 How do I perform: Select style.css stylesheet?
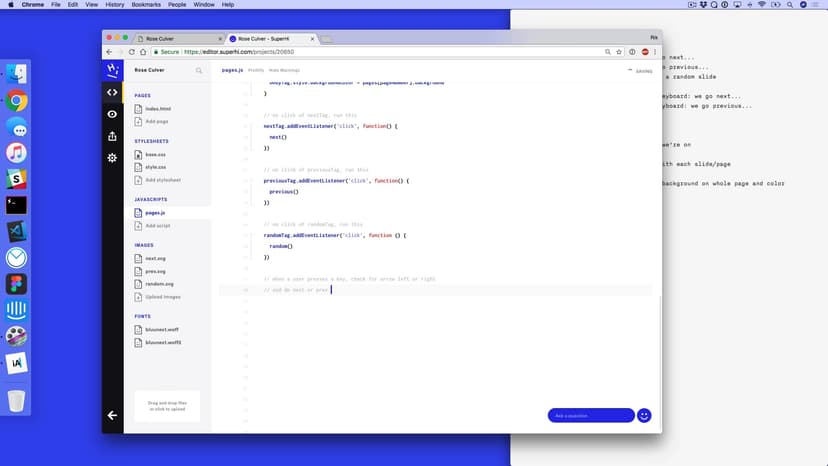tap(155, 167)
